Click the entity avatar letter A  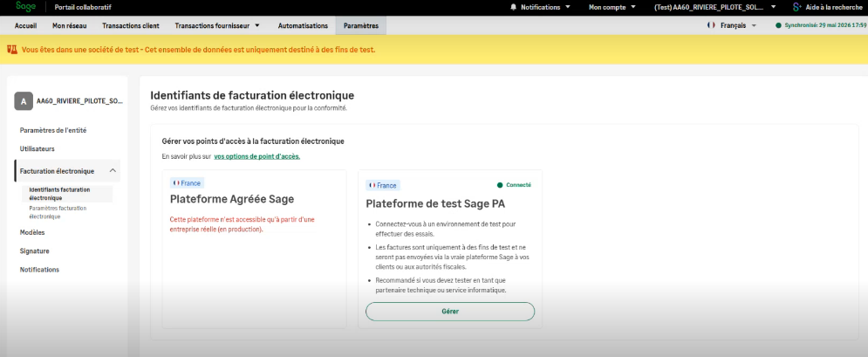point(24,101)
